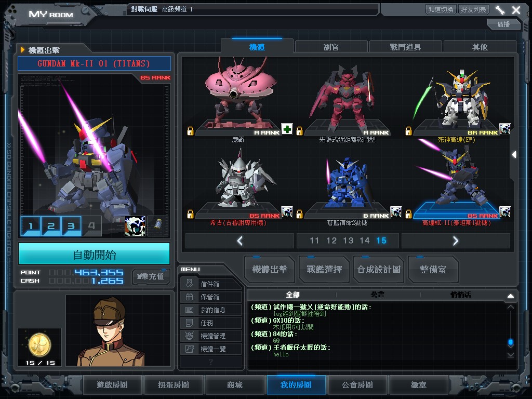Open 機體管理 mech management menu item
The height and width of the screenshot is (399, 532).
(x=211, y=336)
